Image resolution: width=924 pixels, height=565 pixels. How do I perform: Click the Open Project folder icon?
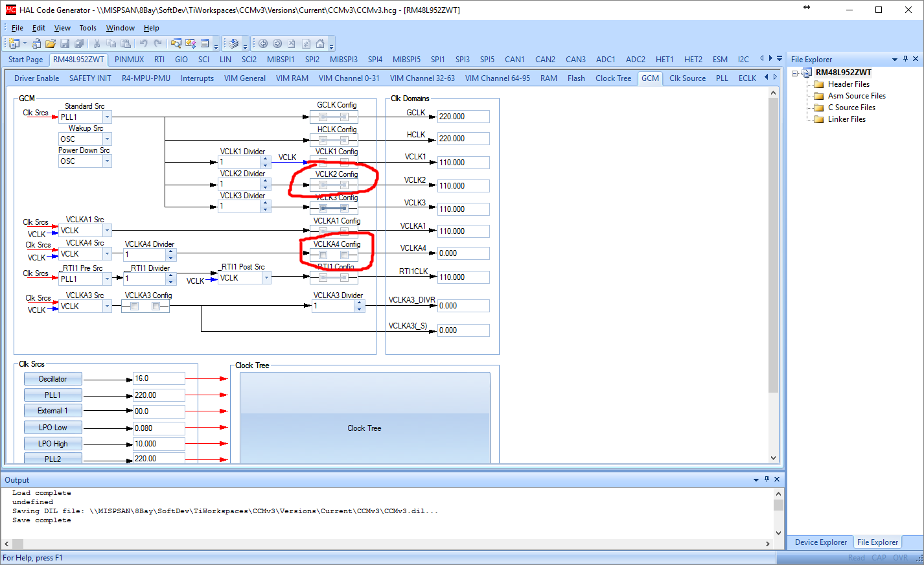tap(51, 43)
